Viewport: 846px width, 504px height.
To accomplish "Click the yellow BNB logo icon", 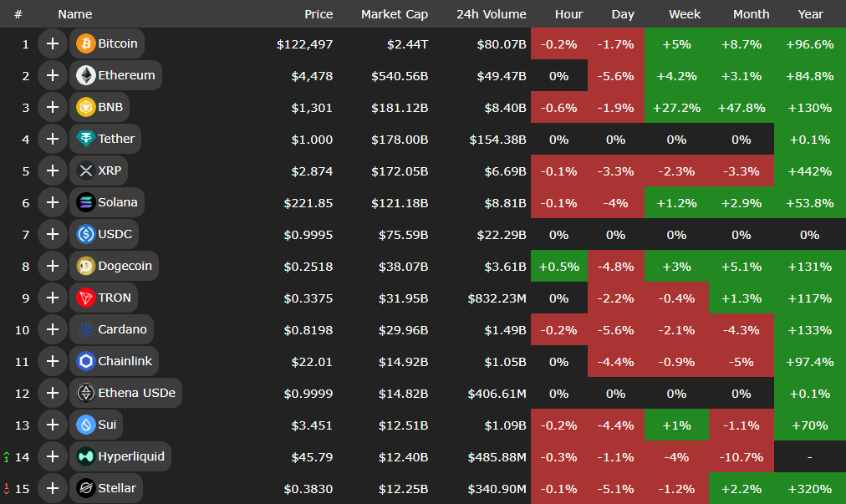I will [x=86, y=107].
